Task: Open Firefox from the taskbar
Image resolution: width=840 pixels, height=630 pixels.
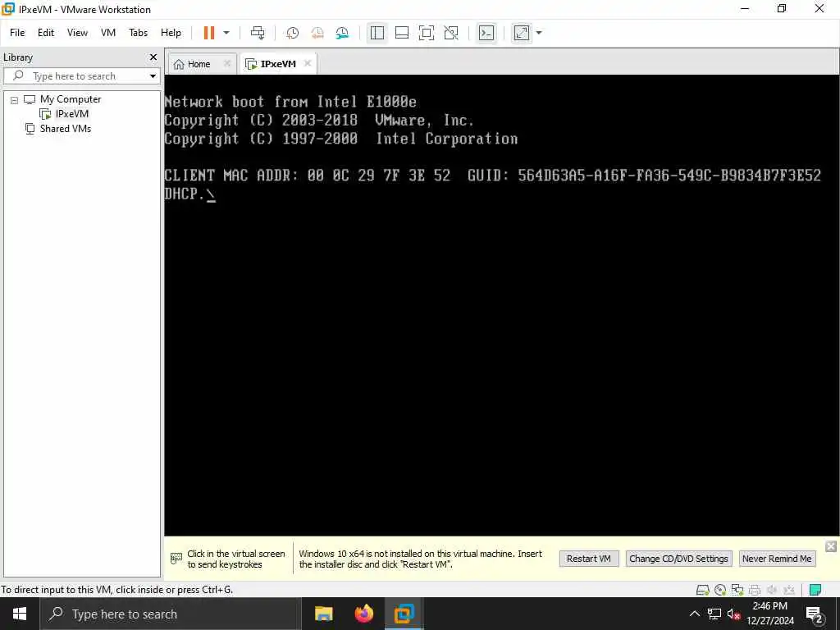Action: click(x=363, y=614)
